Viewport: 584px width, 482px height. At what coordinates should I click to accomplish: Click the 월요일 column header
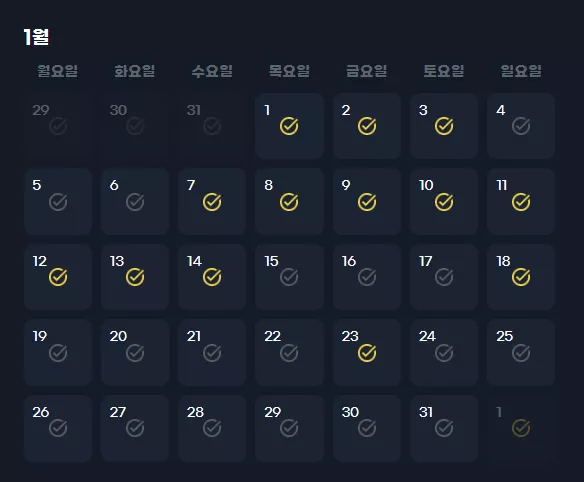pyautogui.click(x=57, y=71)
